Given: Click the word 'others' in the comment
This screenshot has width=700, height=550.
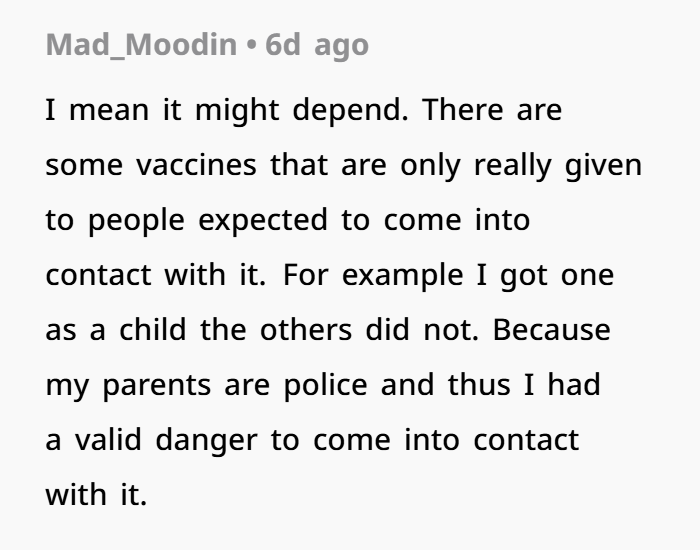Looking at the screenshot, I should [306, 329].
